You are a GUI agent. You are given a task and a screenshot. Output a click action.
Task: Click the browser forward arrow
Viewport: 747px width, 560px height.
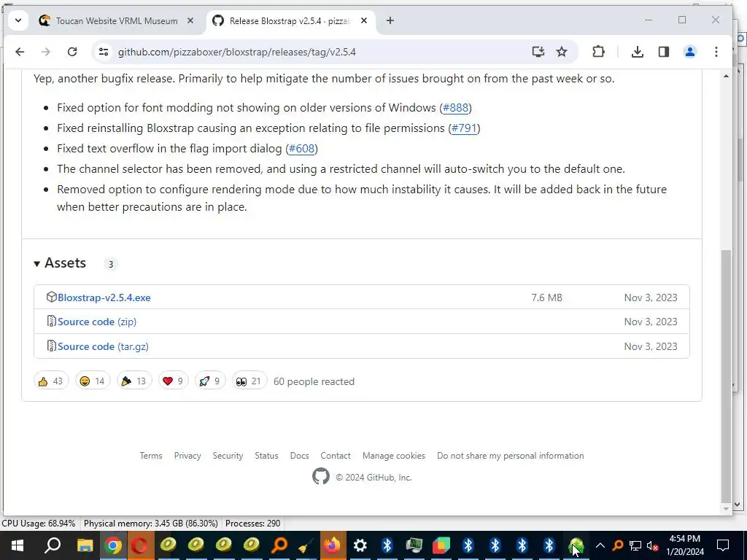[46, 52]
